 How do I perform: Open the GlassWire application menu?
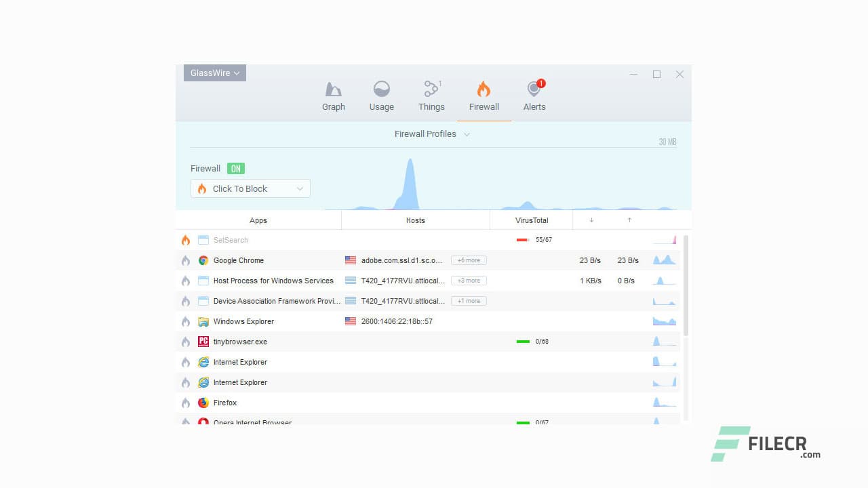click(x=214, y=73)
